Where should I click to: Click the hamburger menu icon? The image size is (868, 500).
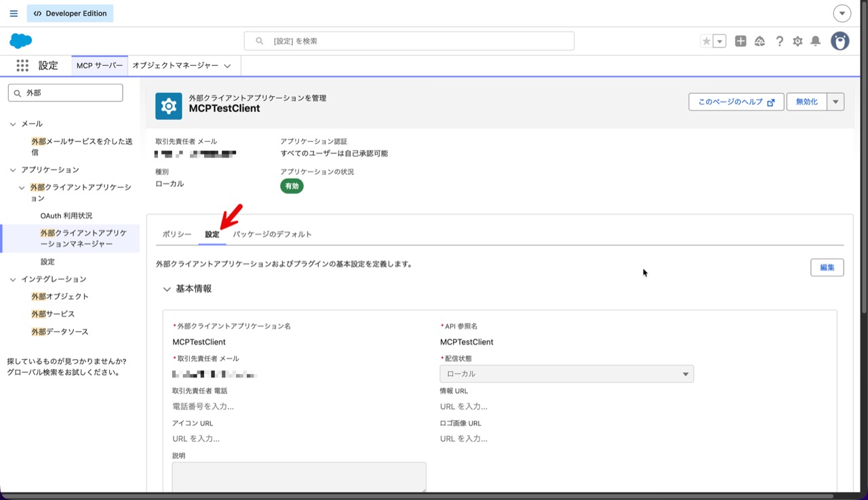14,14
